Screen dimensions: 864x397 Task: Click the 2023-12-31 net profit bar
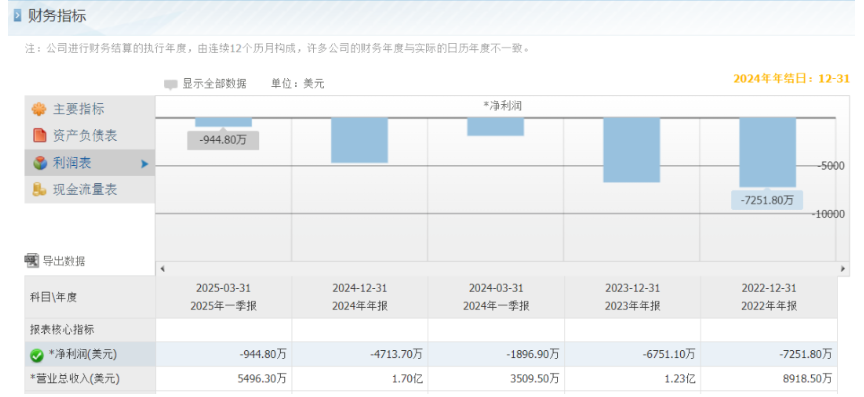(x=631, y=150)
